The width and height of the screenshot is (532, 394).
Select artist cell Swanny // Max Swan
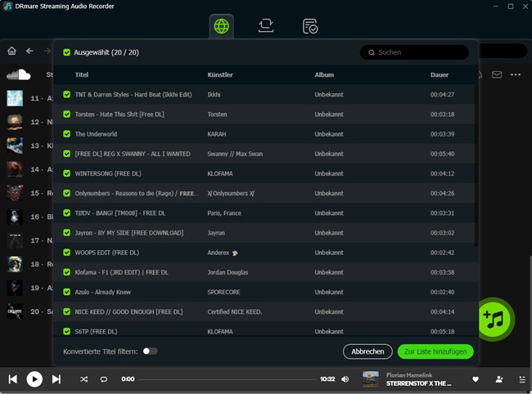click(x=235, y=154)
